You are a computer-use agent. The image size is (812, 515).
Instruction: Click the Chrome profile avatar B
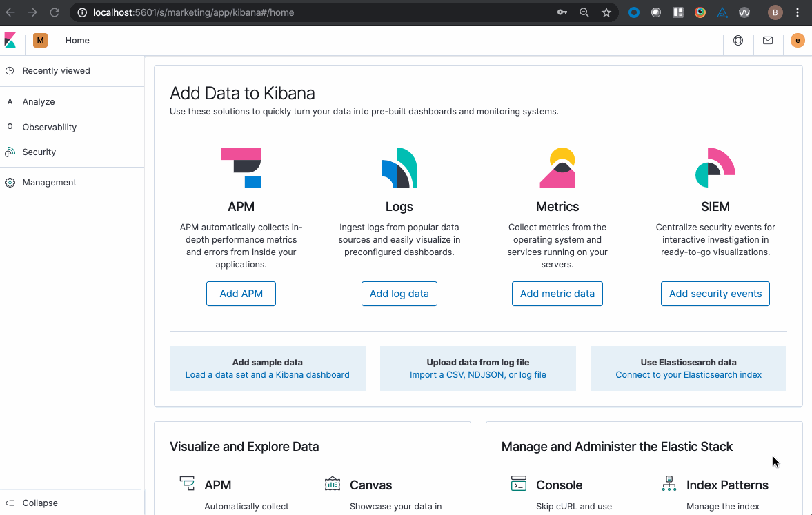[x=775, y=12]
